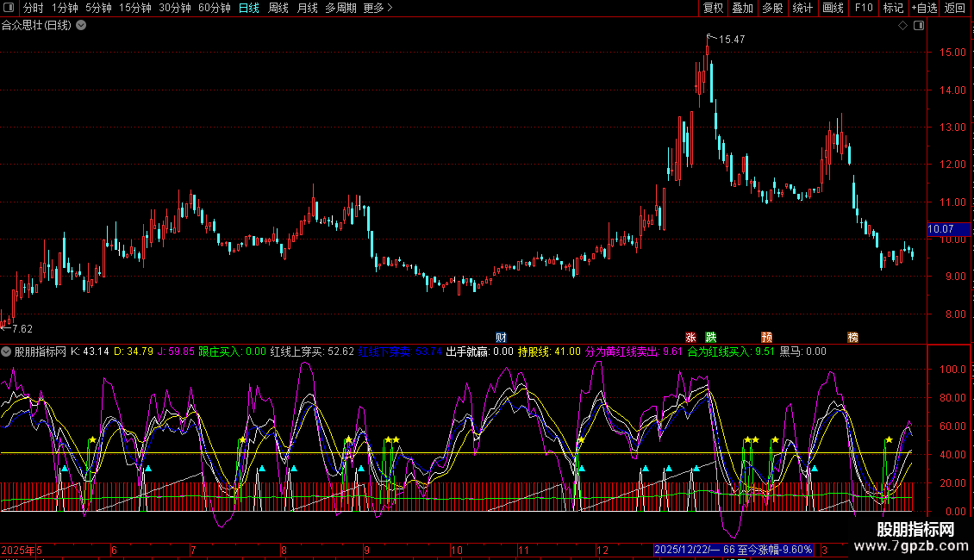974x560 pixels.
Task: Open the 合众思壮 chart title dropdown
Action: [81, 25]
